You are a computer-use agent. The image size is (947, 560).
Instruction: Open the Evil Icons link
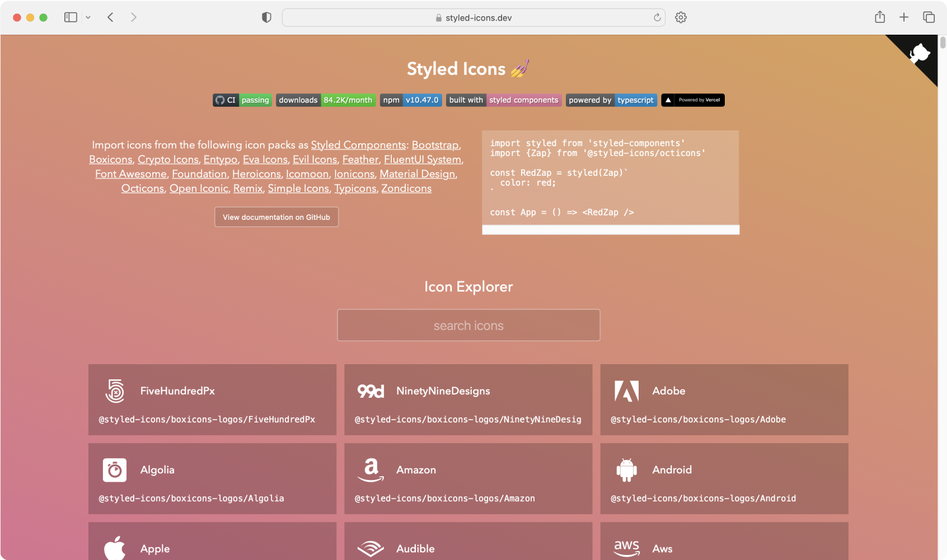(x=315, y=159)
